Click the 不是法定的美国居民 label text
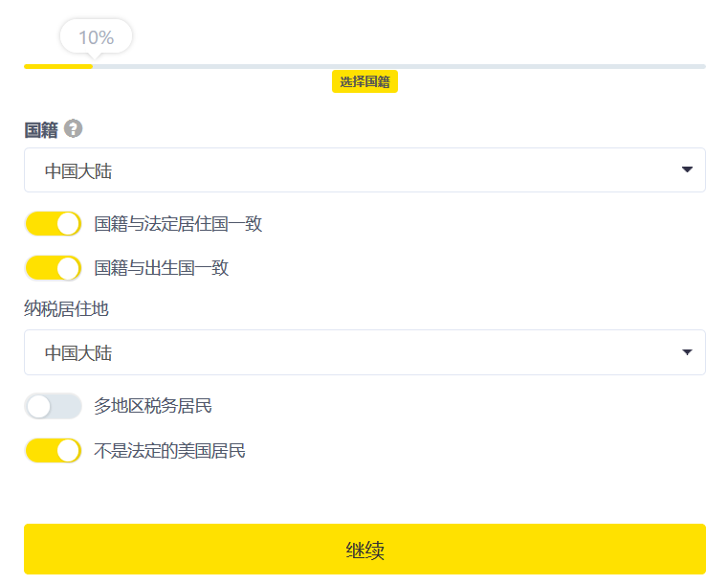 (x=169, y=450)
